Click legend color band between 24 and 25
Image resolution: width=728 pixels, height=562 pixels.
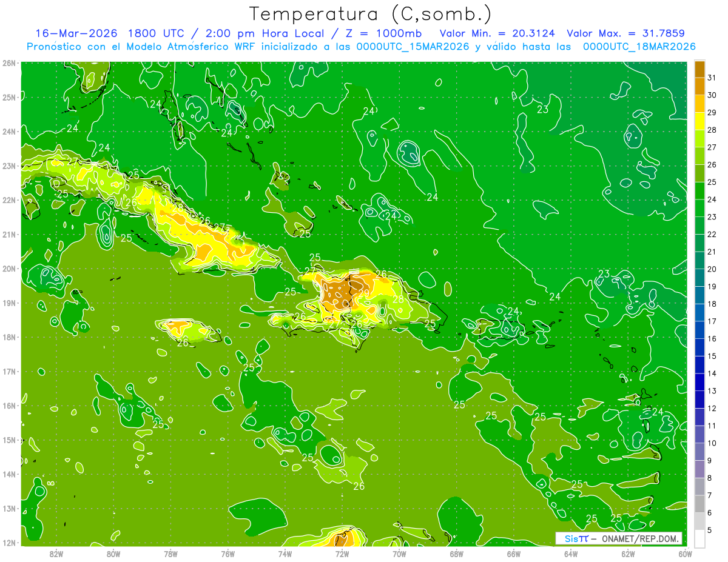[699, 190]
